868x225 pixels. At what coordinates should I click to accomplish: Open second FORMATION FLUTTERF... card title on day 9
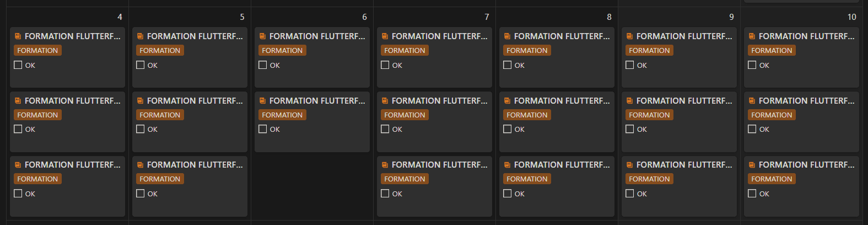click(x=684, y=101)
